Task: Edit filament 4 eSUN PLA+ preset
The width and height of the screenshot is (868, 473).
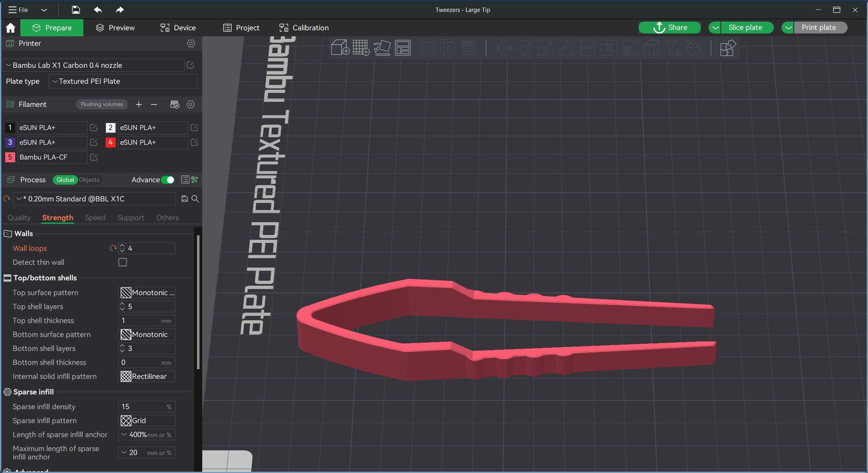Action: [x=194, y=142]
